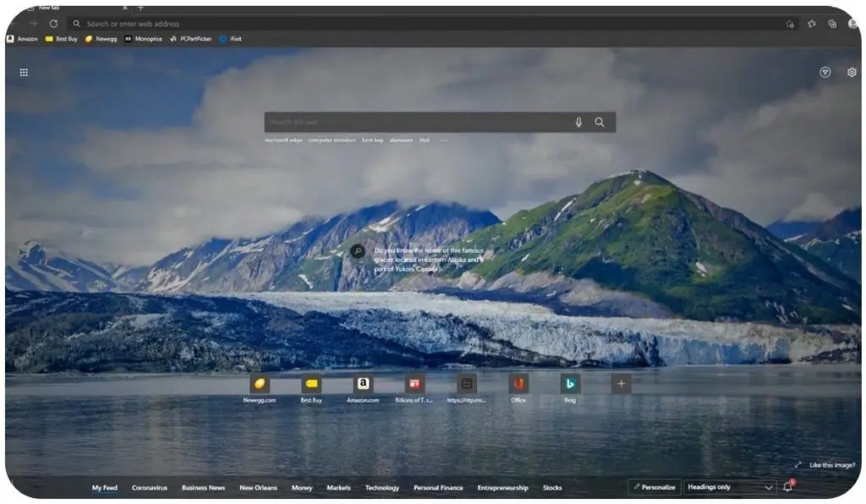Open the PCPartPicker favorite from the bookmarks bar
The height and width of the screenshot is (504, 866).
point(190,38)
